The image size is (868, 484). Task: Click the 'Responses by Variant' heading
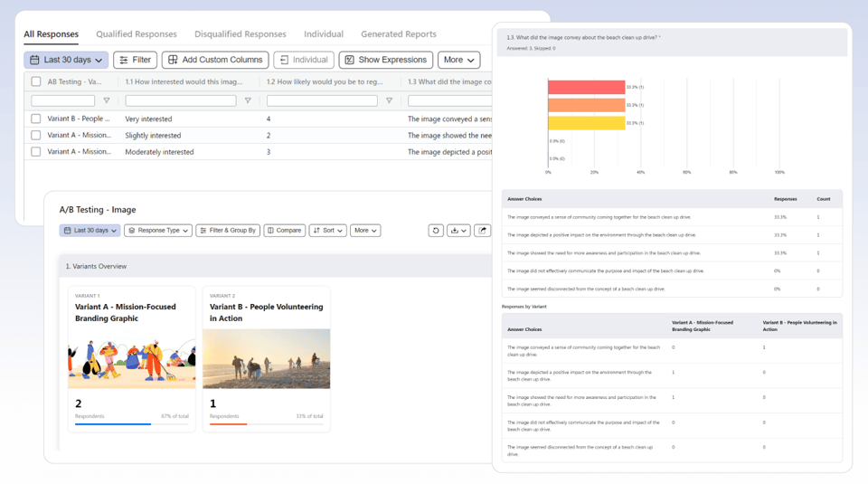[524, 307]
